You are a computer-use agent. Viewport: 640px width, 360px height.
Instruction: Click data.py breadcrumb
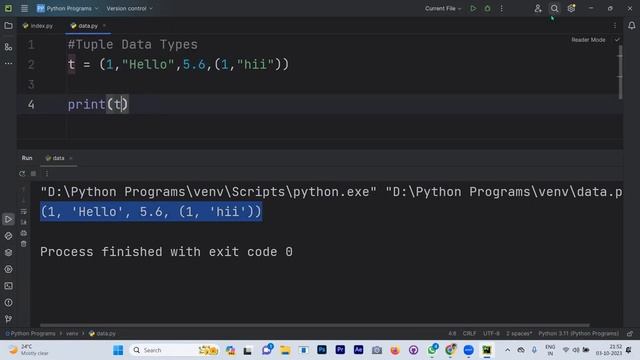[x=102, y=333]
